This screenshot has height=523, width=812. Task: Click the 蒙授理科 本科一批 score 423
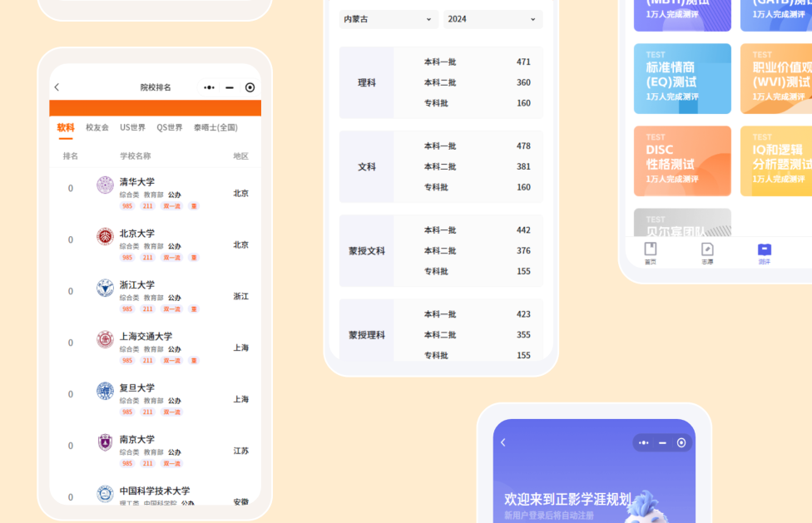tap(523, 314)
